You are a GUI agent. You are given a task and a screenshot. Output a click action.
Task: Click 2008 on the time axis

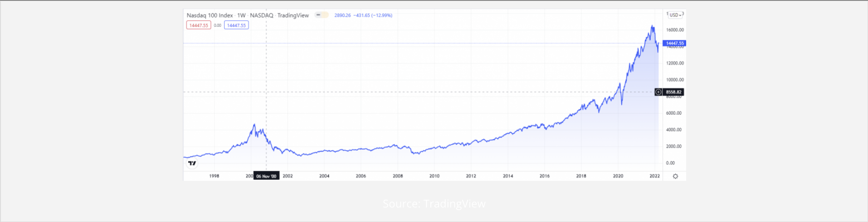coord(398,176)
